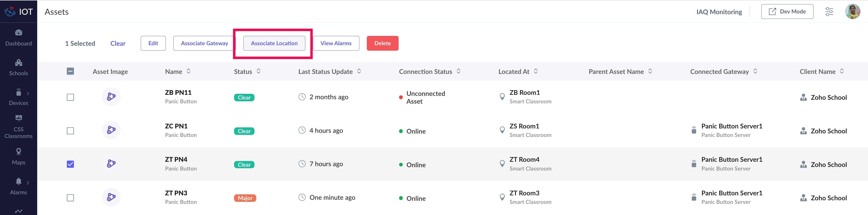Open the user profile avatar
Viewport: 868px width, 215px height.
pos(853,12)
